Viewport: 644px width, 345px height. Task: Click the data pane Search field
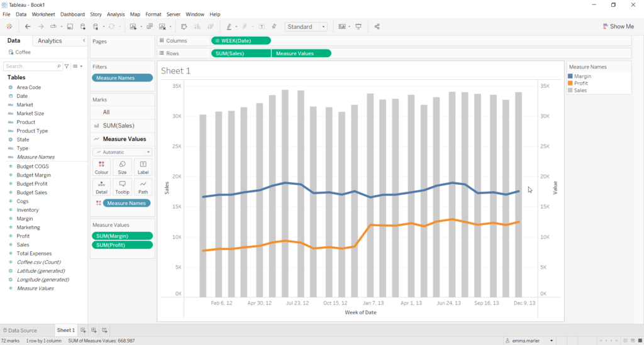click(33, 66)
